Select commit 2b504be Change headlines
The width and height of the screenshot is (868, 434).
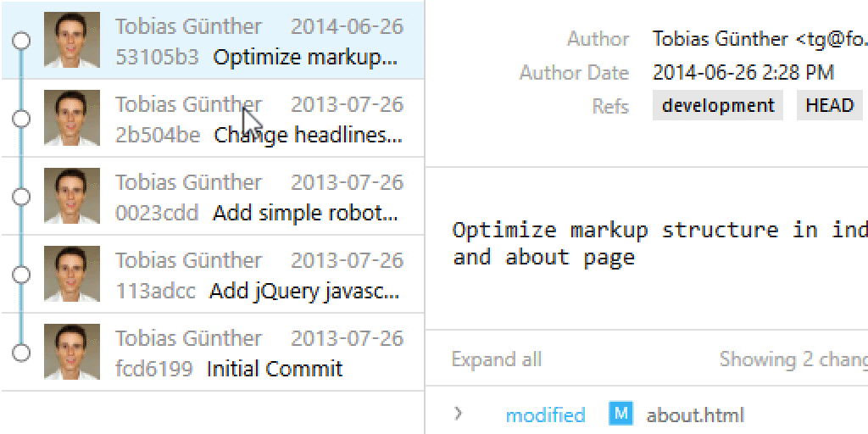(x=259, y=120)
